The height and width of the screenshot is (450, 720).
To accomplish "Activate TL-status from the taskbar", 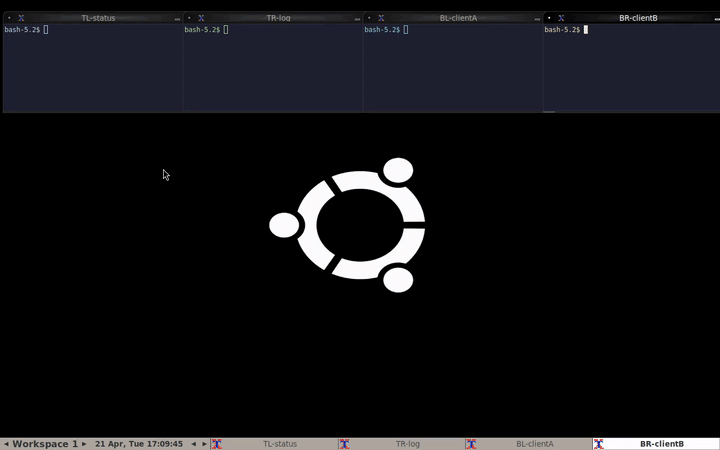I will tap(274, 444).
